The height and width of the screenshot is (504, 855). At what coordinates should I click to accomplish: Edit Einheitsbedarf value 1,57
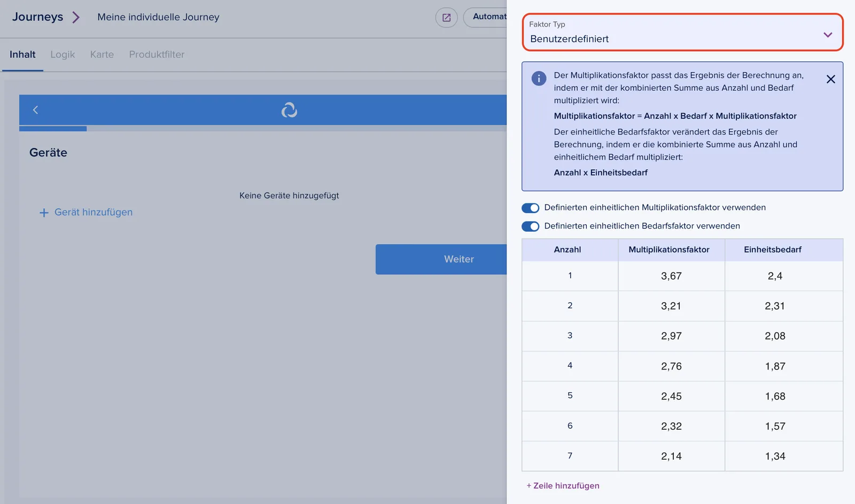pyautogui.click(x=775, y=426)
